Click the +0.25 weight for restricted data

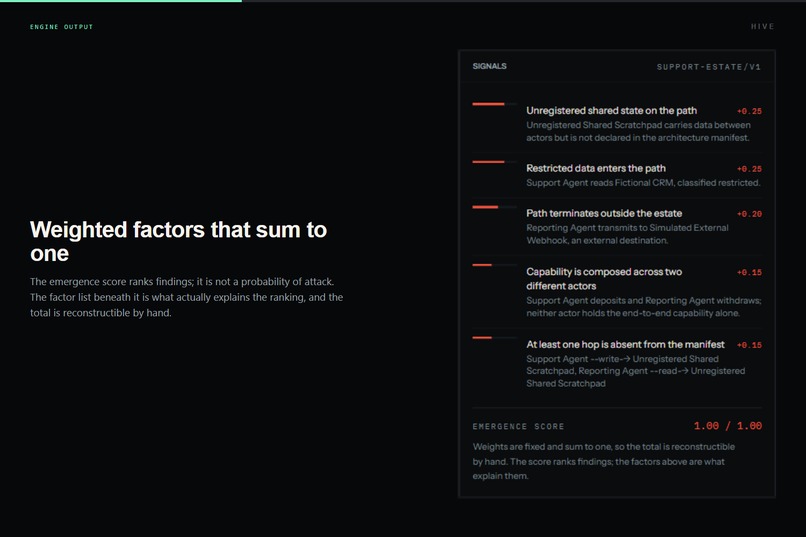point(749,169)
